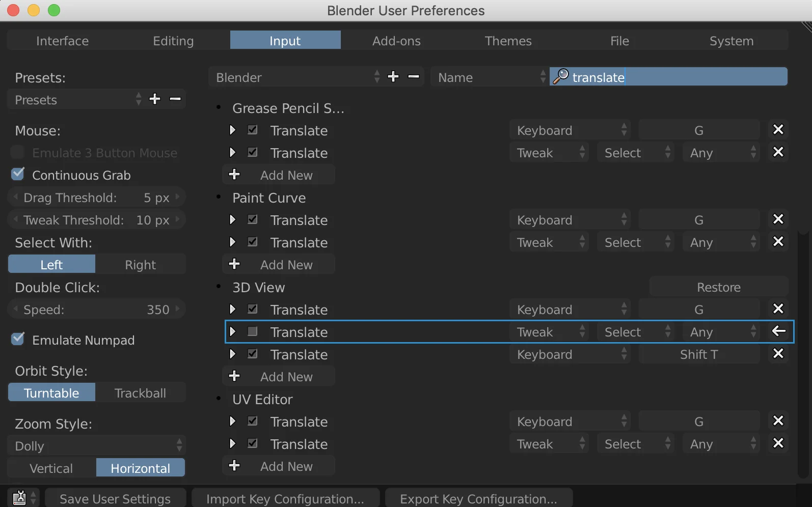The width and height of the screenshot is (812, 507).
Task: Disable Paint Curve Tweak Translate checkbox
Action: (x=253, y=242)
